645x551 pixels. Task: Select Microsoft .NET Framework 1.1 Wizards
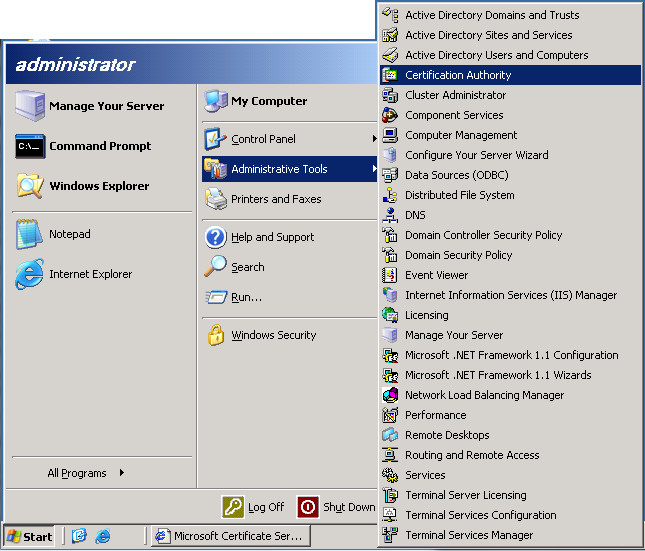click(510, 375)
